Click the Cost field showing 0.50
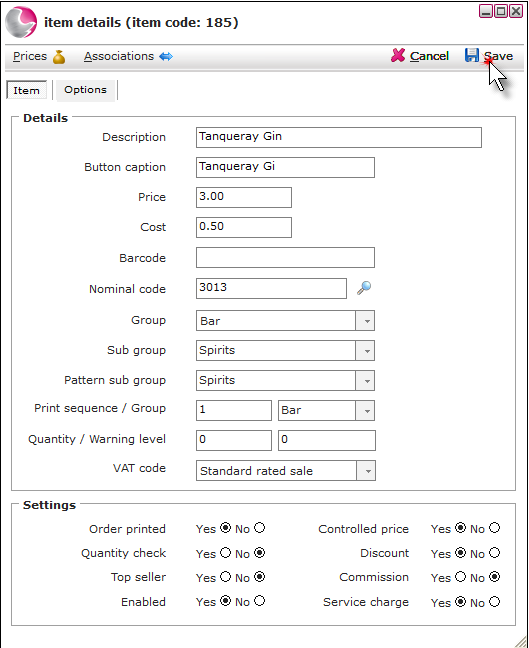This screenshot has width=529, height=648. (244, 227)
